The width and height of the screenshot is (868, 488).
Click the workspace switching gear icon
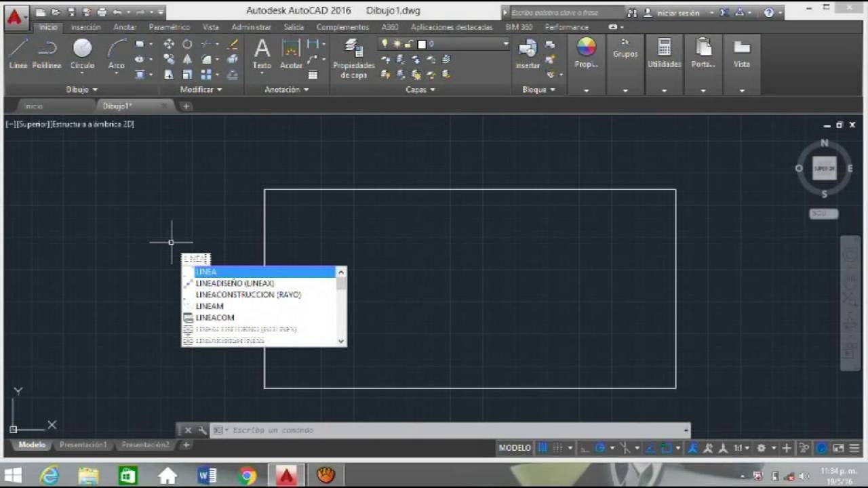click(762, 448)
